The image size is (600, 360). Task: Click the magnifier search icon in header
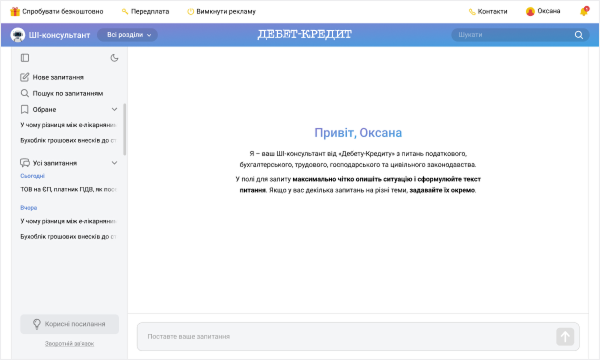click(x=579, y=35)
